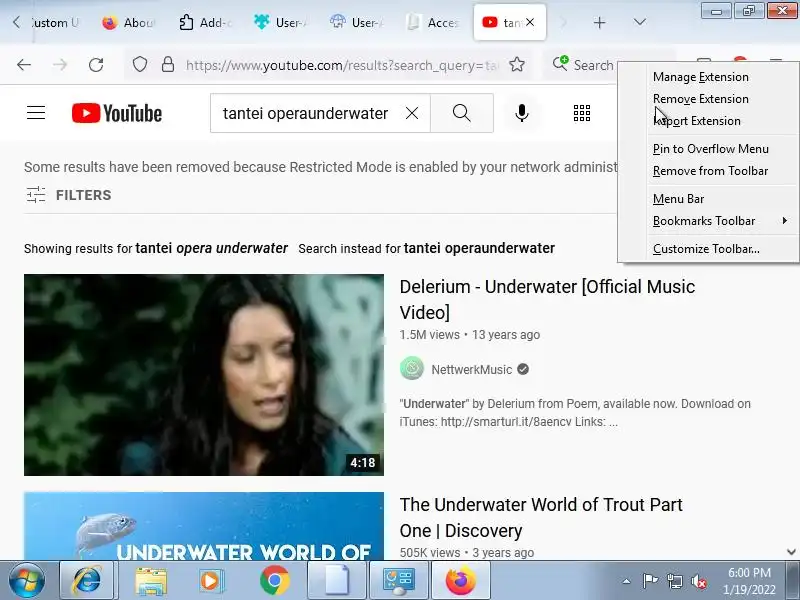The image size is (800, 600).
Task: Go back using browser back arrow
Action: (24, 65)
